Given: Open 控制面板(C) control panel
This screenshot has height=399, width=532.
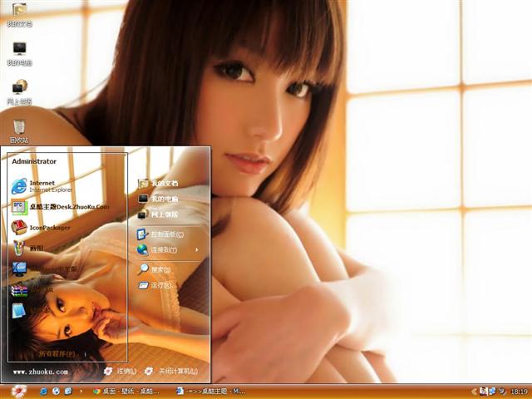Looking at the screenshot, I should [160, 234].
